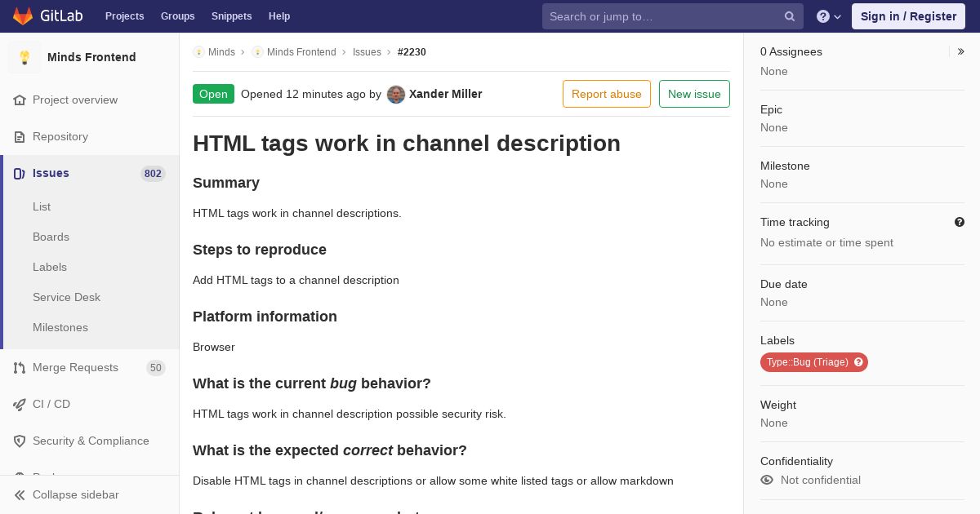Image resolution: width=980 pixels, height=514 pixels.
Task: Click the Issues breadcrumb link
Action: (367, 52)
